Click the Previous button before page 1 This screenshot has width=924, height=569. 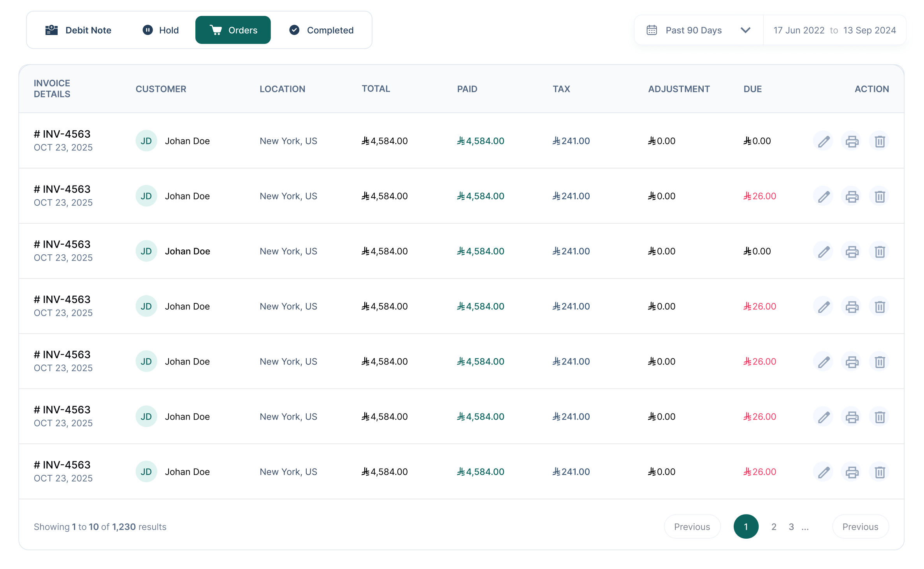coord(692,527)
